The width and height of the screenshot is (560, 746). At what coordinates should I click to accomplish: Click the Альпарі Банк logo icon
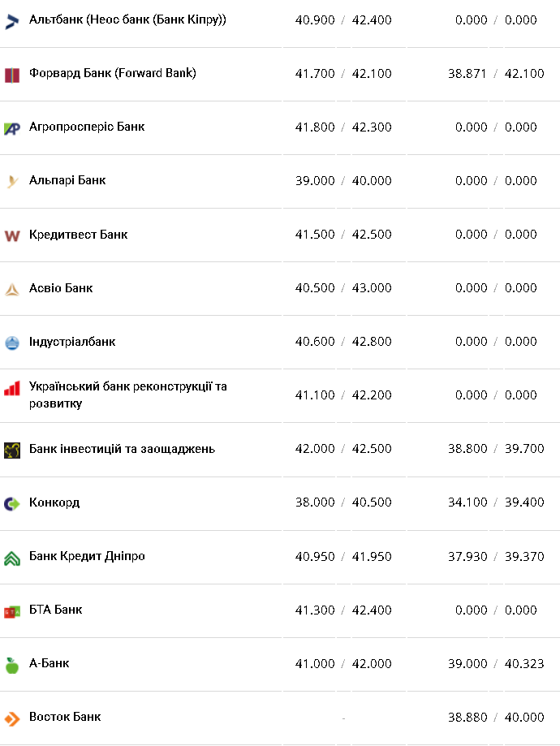coord(12,182)
